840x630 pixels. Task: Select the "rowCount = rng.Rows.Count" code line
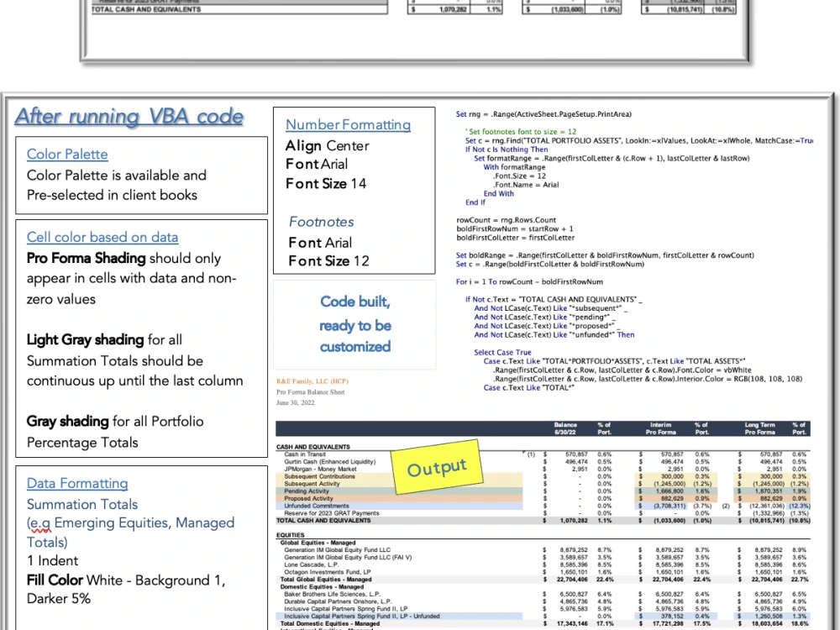point(507,220)
